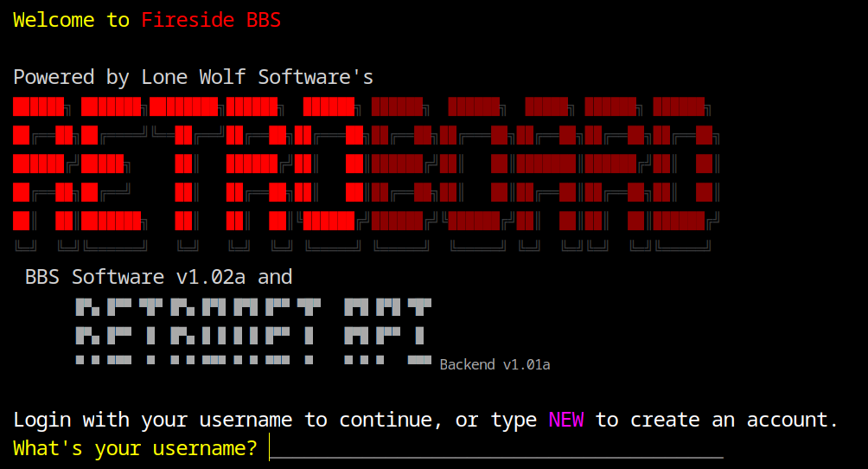
Task: Click the gray RETRONET block-letter logo
Action: pos(198,331)
